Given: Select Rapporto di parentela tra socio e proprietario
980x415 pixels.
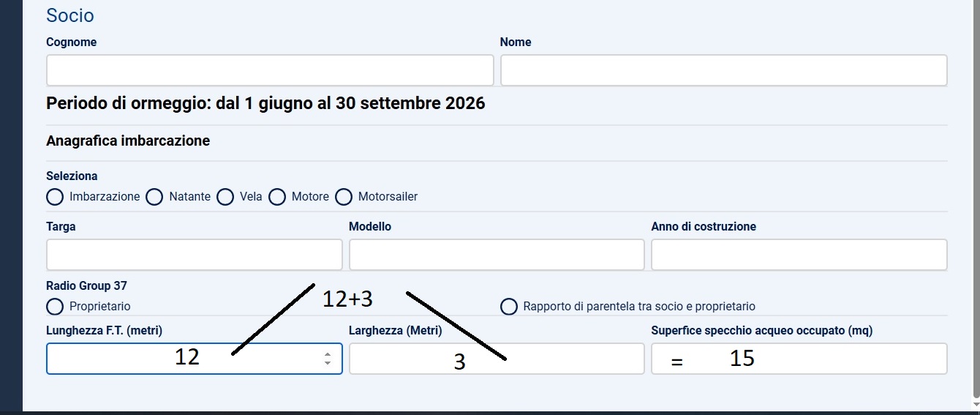Looking at the screenshot, I should pyautogui.click(x=509, y=306).
